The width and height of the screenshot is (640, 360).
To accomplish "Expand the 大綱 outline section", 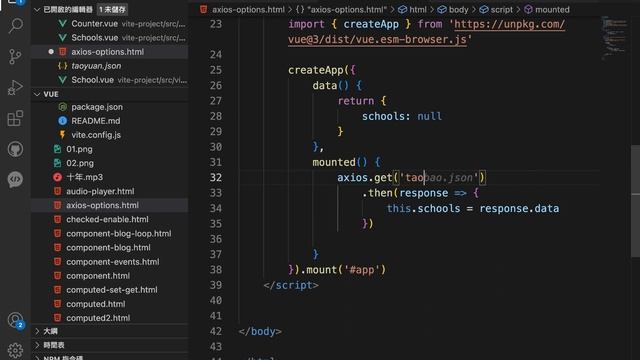I will (x=37, y=331).
